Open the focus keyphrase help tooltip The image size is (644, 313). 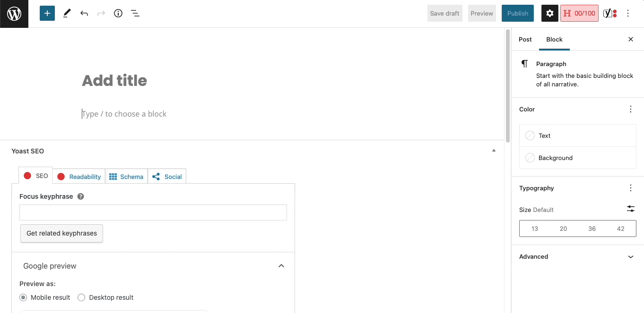pyautogui.click(x=80, y=196)
